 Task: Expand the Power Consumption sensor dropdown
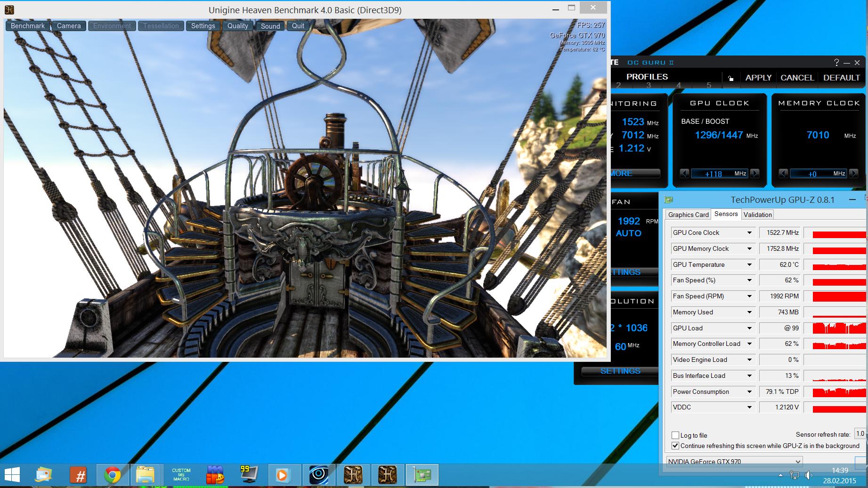pyautogui.click(x=749, y=392)
